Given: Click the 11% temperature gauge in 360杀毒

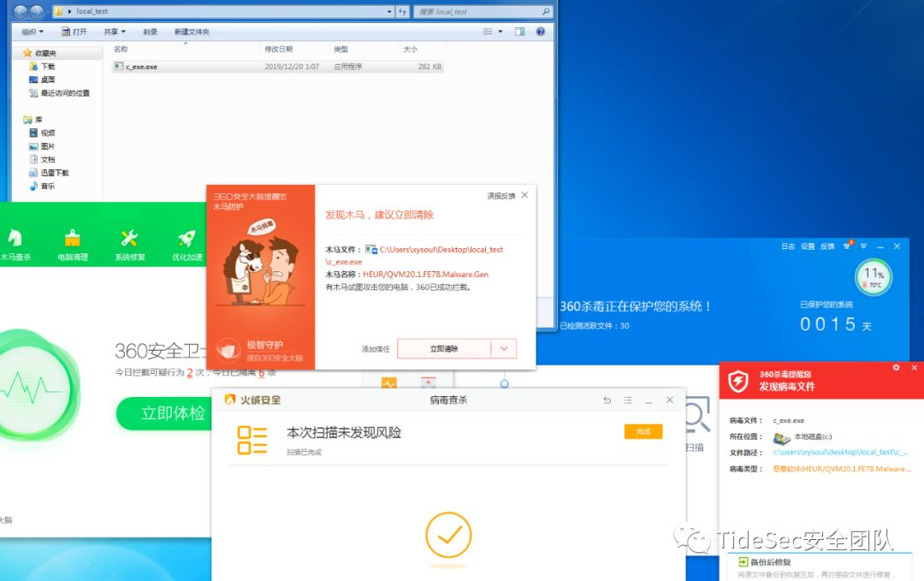Looking at the screenshot, I should click(874, 277).
